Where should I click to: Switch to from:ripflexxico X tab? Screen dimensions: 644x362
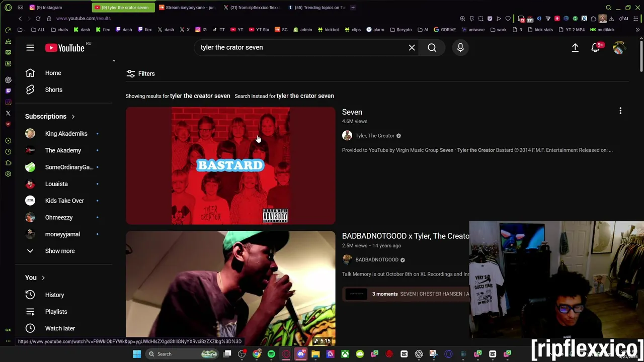pos(251,8)
